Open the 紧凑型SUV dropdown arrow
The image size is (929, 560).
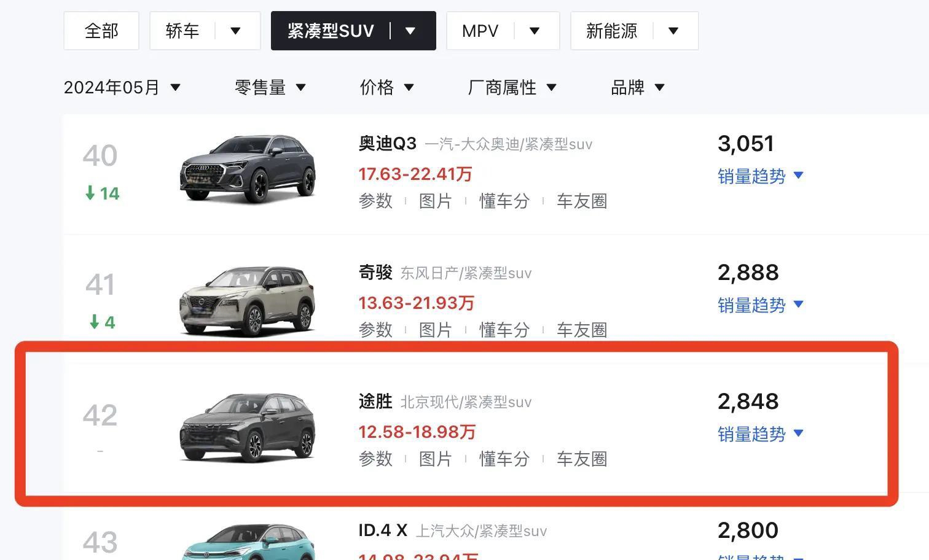(410, 31)
